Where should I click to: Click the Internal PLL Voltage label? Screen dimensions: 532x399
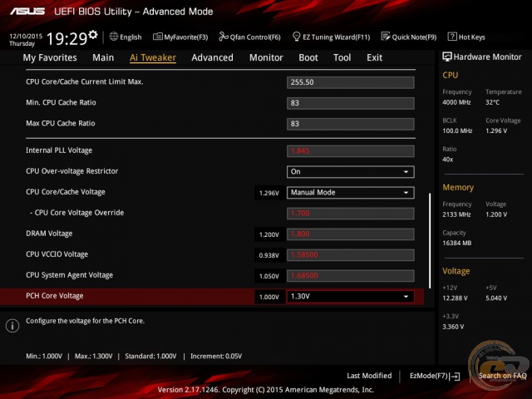[x=59, y=150]
